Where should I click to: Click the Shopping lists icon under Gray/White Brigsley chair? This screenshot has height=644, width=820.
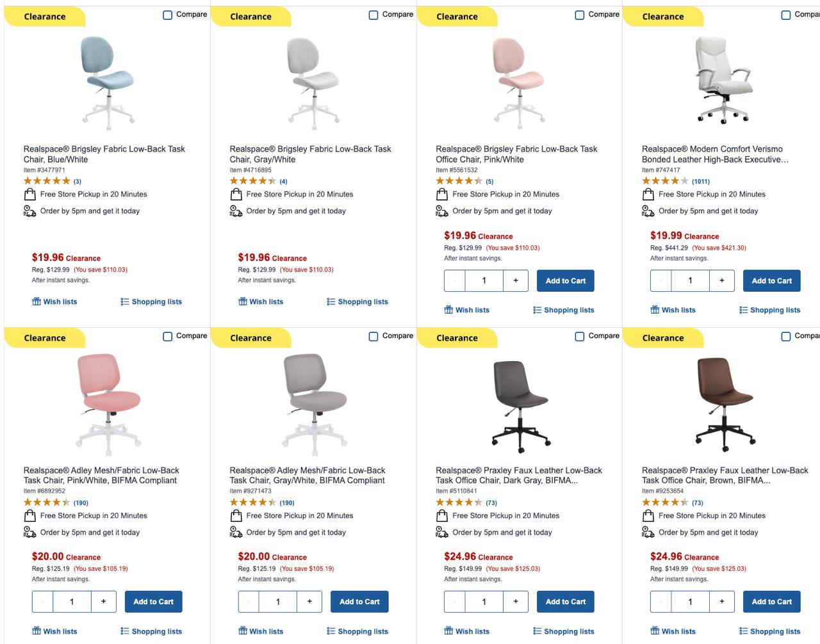tap(331, 302)
